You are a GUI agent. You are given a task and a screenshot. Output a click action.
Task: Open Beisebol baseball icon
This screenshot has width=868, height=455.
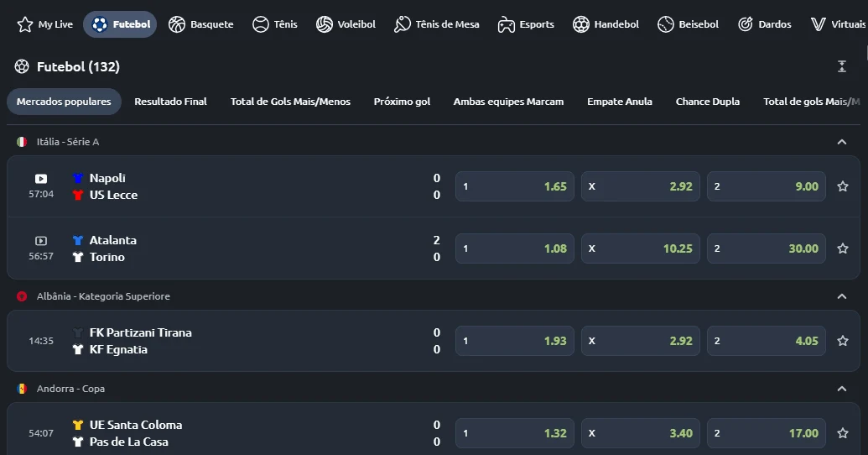pyautogui.click(x=665, y=24)
